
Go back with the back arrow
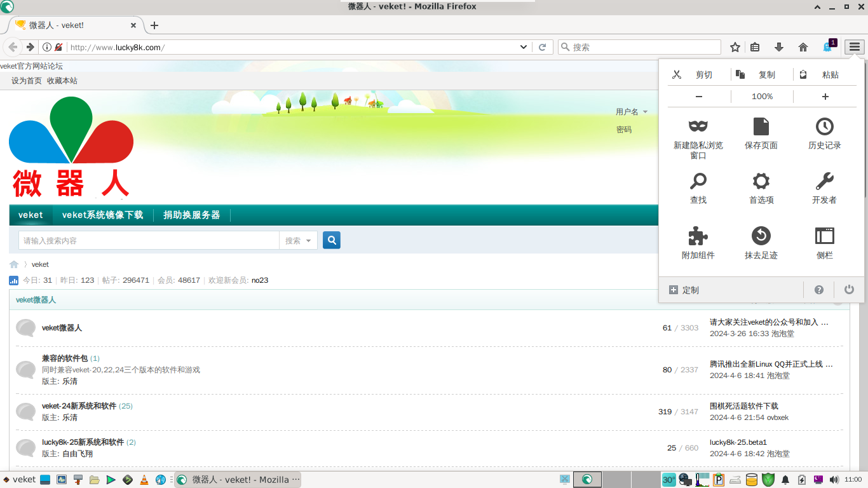click(13, 47)
